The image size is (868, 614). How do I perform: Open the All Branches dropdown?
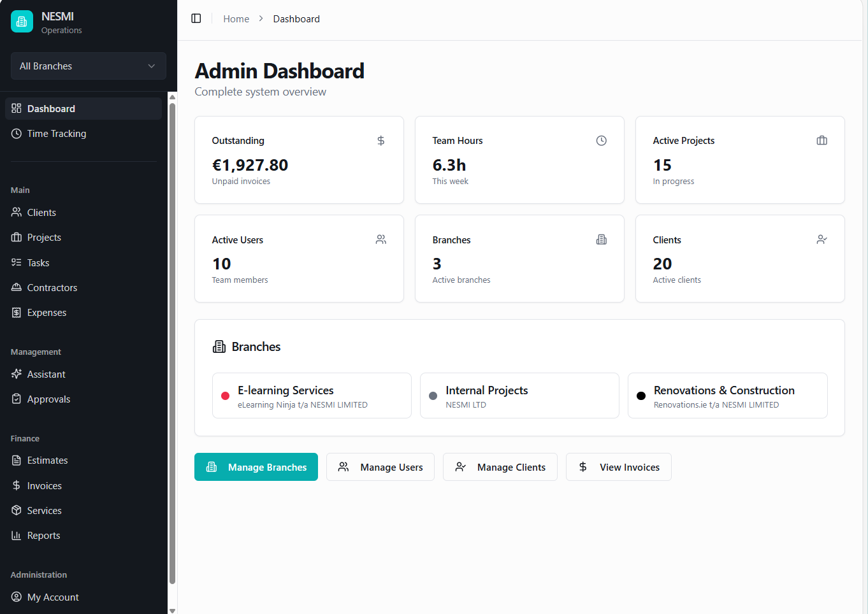89,66
